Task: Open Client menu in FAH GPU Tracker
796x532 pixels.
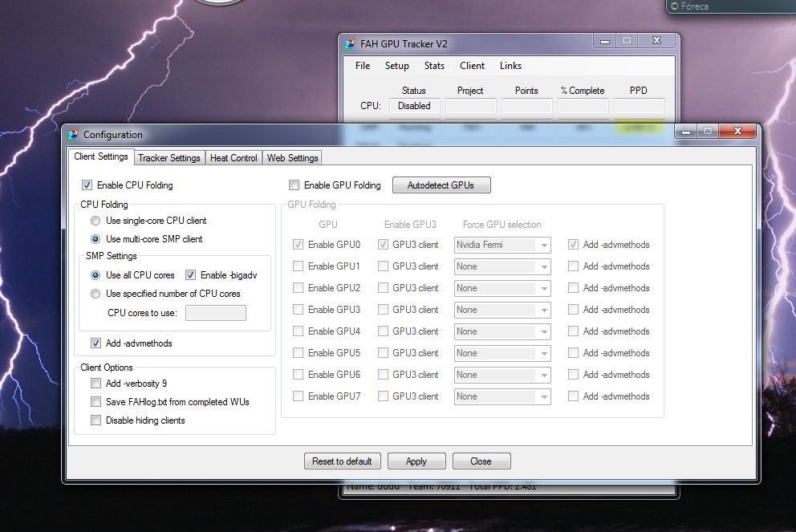Action: click(472, 66)
